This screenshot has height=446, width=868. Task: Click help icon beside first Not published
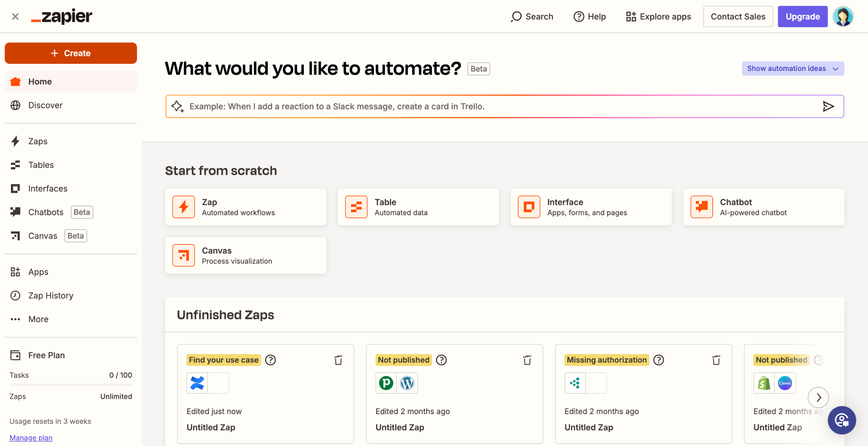click(441, 360)
